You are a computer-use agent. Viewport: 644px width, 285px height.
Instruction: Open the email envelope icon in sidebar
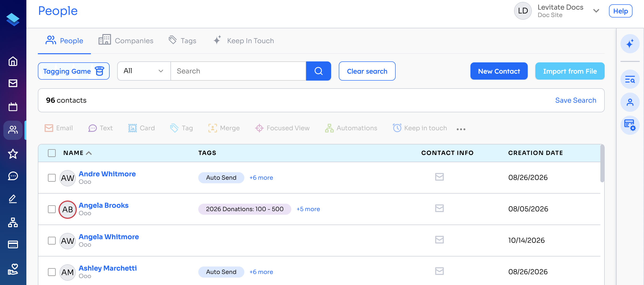(13, 83)
